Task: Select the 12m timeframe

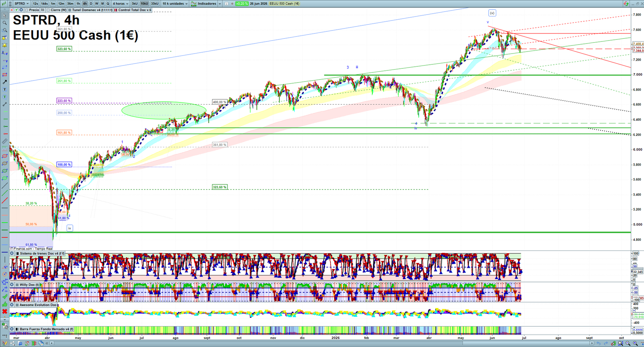Action: 61,4
